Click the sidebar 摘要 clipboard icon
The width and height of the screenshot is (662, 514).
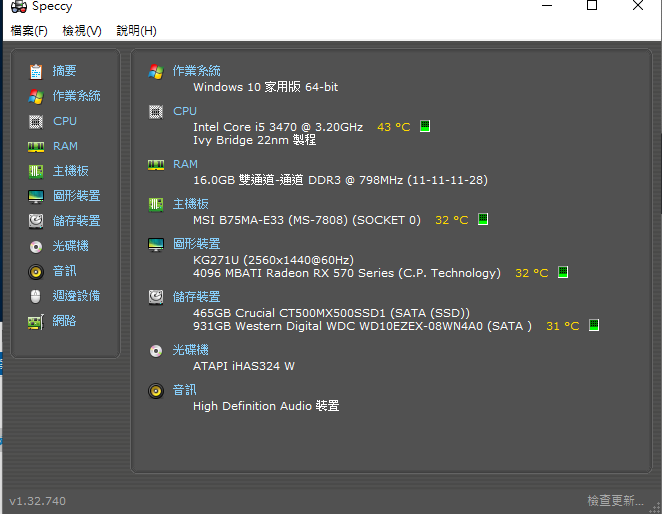tap(36, 71)
